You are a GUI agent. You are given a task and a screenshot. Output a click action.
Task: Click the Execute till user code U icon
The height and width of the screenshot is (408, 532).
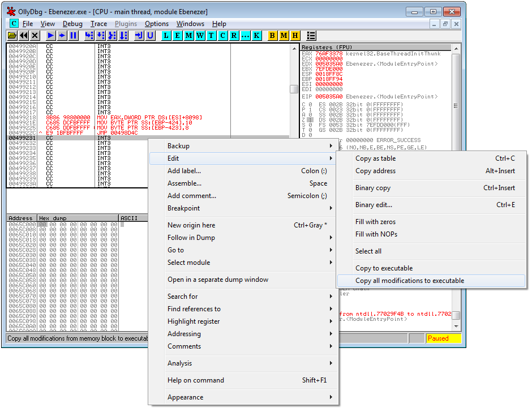click(x=151, y=35)
